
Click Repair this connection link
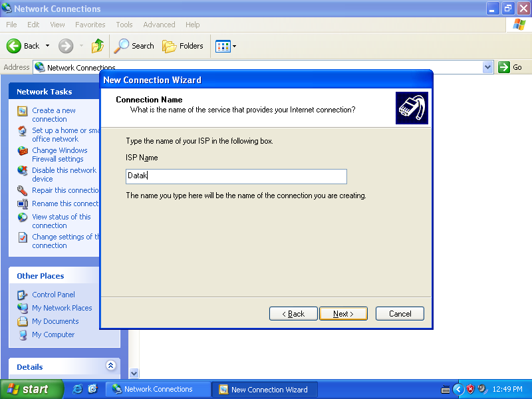pos(65,190)
